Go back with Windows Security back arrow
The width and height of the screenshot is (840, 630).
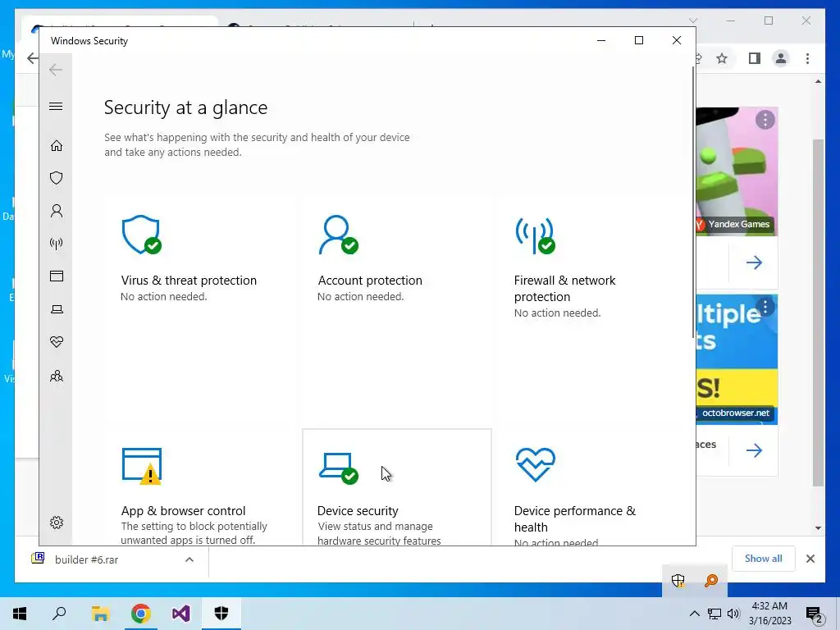pyautogui.click(x=56, y=70)
